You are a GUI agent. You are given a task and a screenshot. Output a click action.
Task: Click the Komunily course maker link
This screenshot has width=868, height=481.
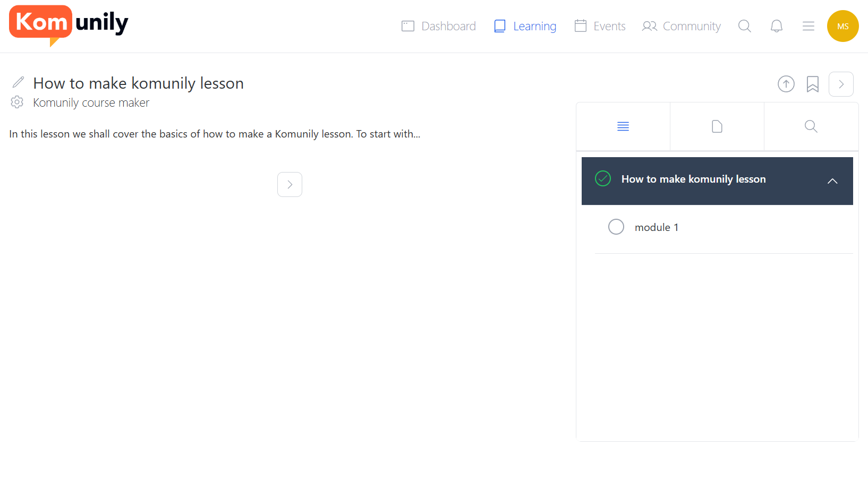[91, 102]
